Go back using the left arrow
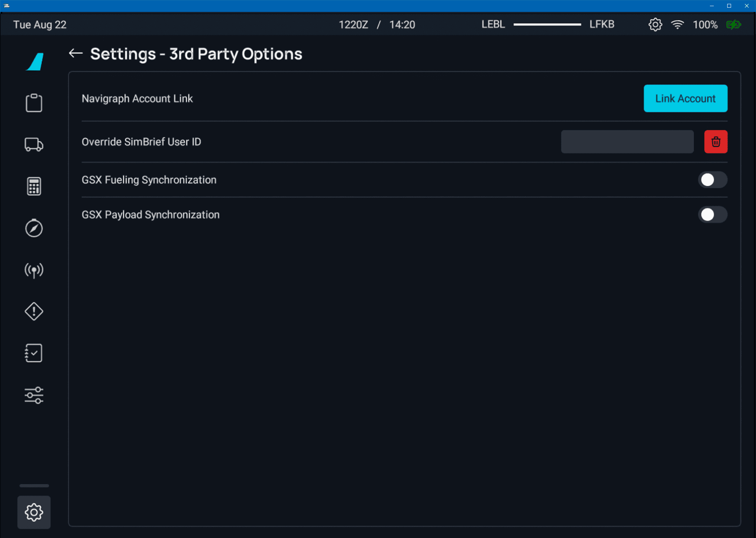The image size is (756, 538). coord(76,53)
